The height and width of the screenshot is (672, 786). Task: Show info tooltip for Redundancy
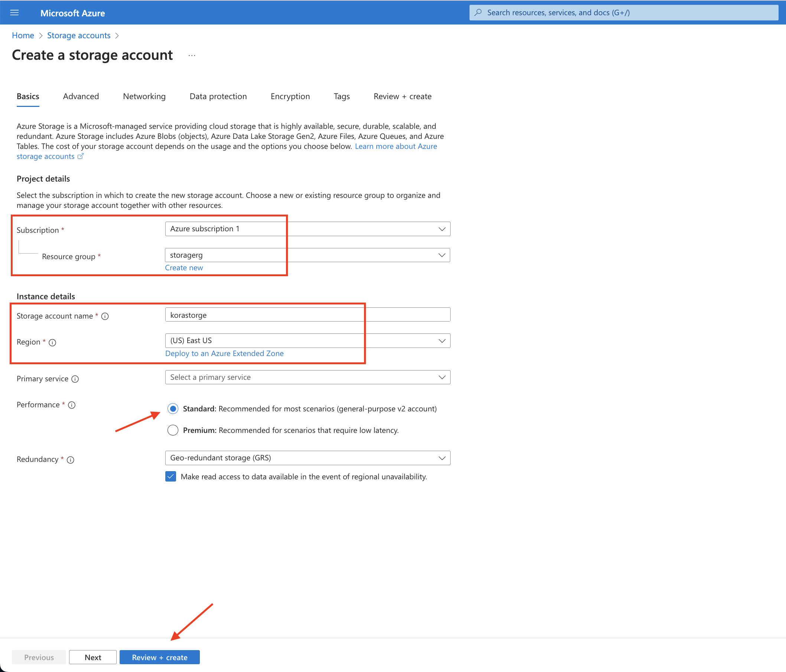coord(71,460)
